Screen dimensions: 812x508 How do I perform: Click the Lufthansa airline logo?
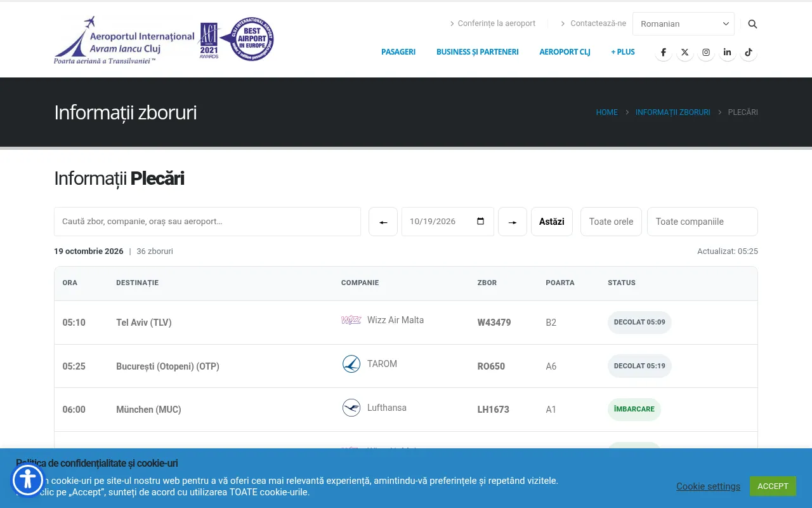pos(351,408)
